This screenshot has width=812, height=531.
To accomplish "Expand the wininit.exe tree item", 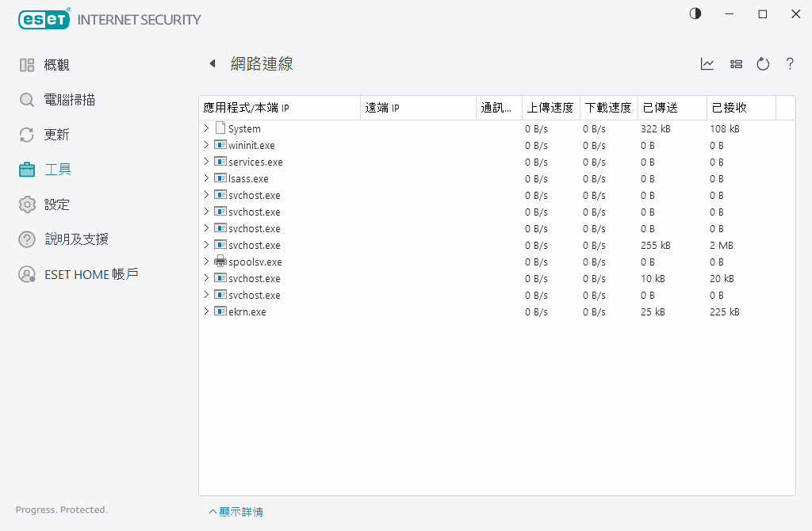I will pos(208,144).
